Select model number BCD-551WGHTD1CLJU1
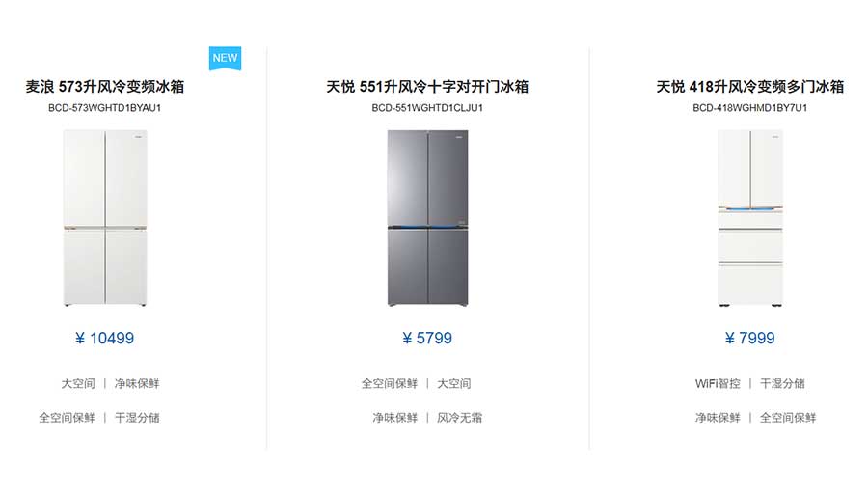Image resolution: width=868 pixels, height=492 pixels. (x=427, y=108)
